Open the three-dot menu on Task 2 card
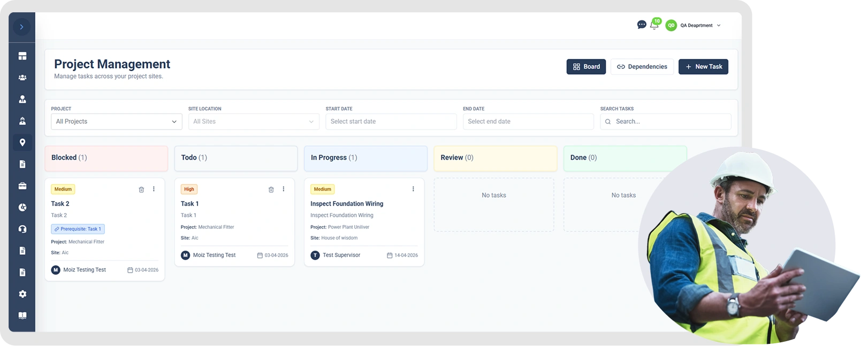868x346 pixels. [x=154, y=189]
